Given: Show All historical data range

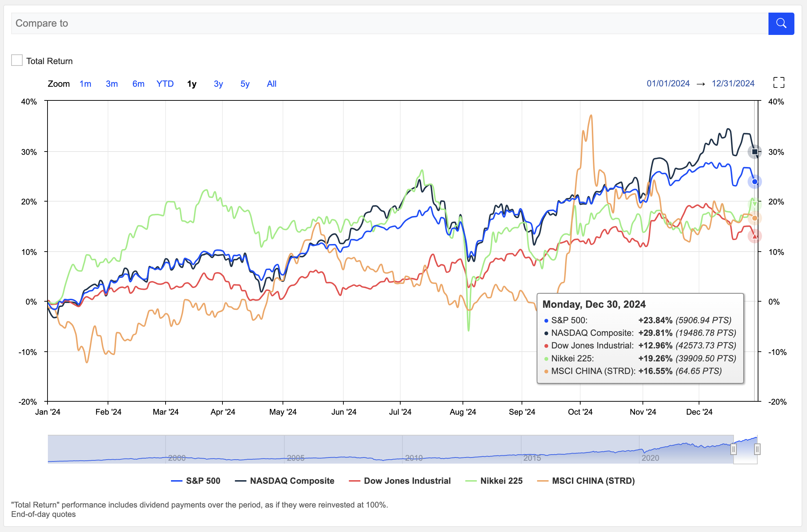Looking at the screenshot, I should pyautogui.click(x=271, y=84).
